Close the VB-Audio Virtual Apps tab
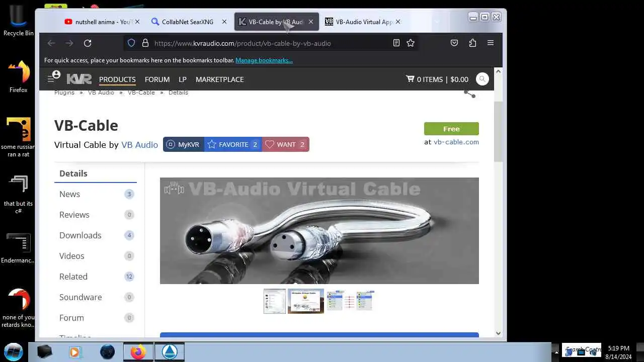The width and height of the screenshot is (644, 362). point(398,22)
